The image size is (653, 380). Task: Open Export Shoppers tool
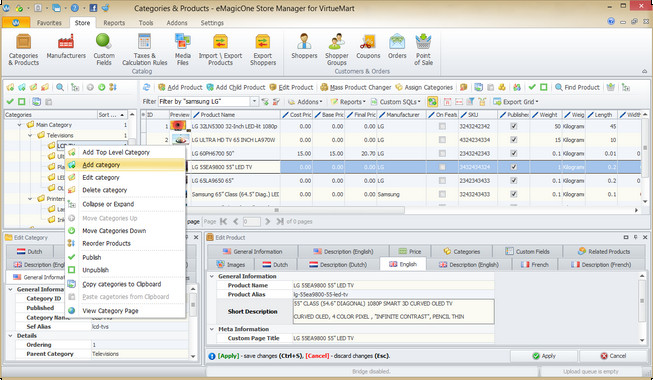point(263,49)
